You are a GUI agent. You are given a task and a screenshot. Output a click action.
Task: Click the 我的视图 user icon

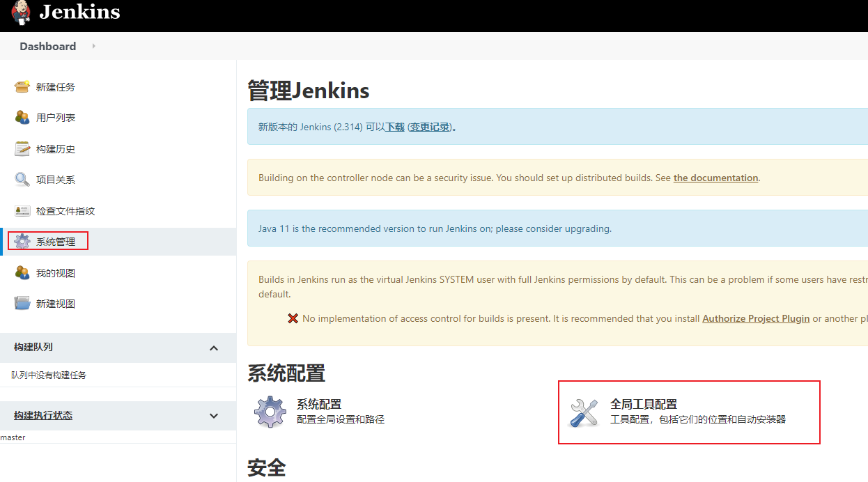tap(22, 273)
